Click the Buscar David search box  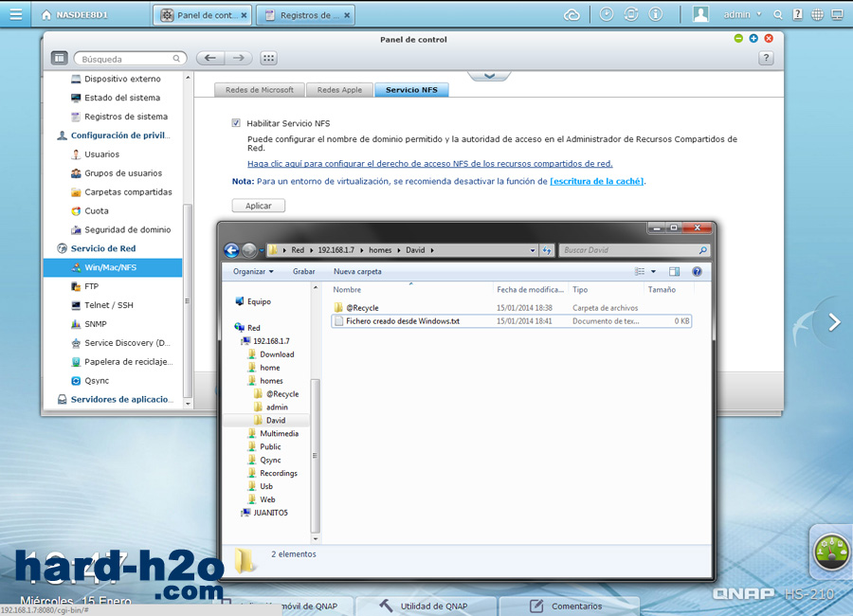coord(634,250)
